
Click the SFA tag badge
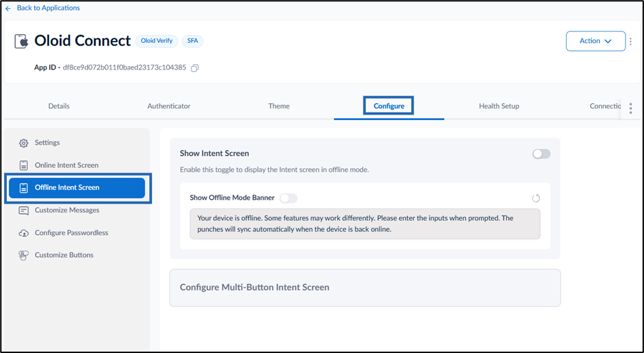[192, 41]
